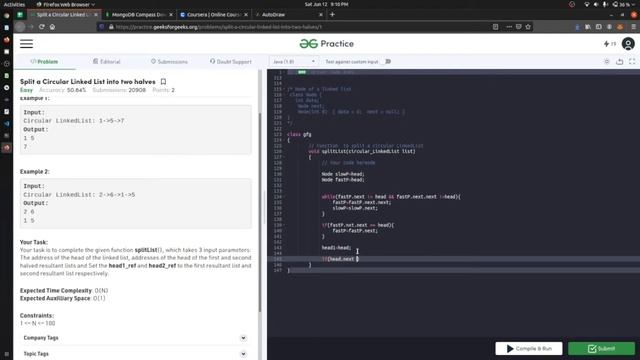Screen dimensions: 640x360
Task: Open Firefox Web Browser app menu
Action: [65, 4]
